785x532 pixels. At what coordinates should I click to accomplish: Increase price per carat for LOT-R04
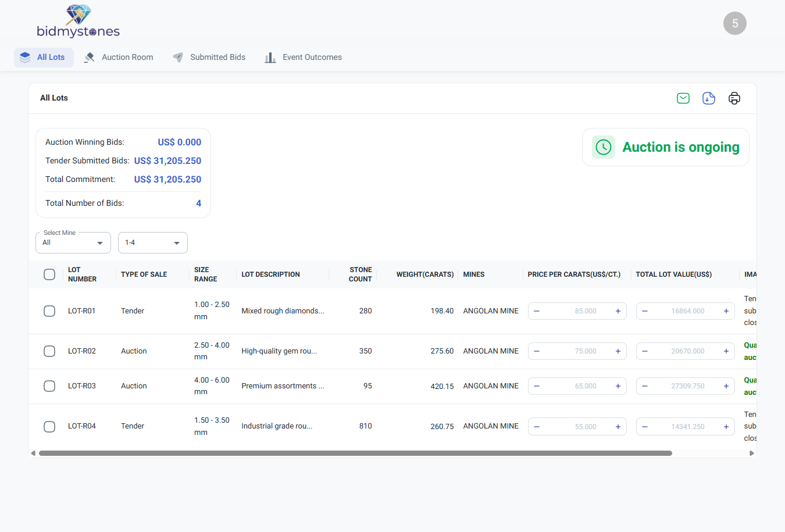tap(618, 427)
